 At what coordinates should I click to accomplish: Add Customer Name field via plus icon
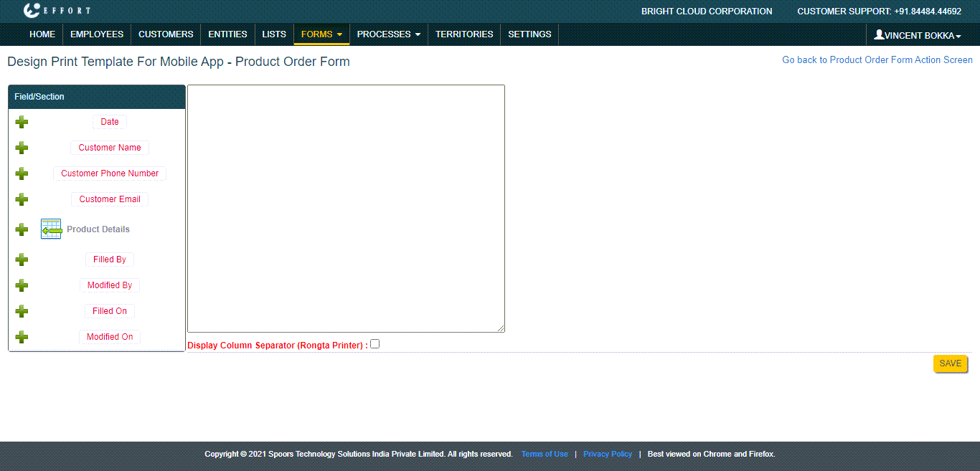click(22, 148)
